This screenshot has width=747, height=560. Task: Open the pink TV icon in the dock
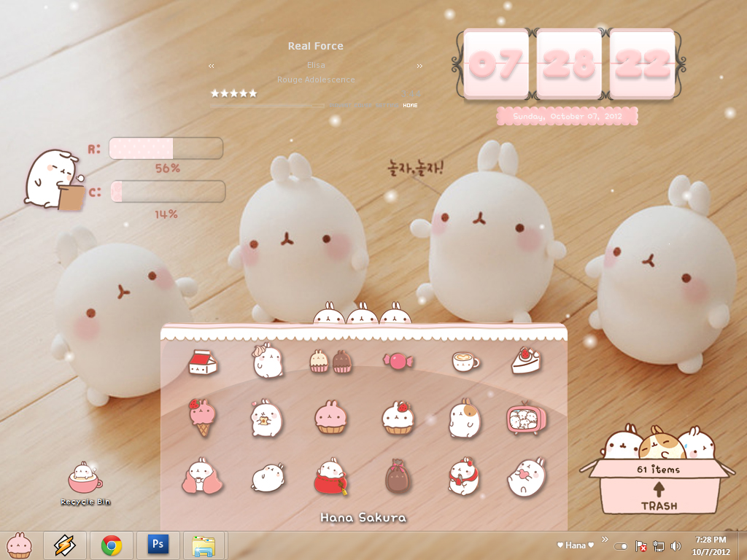[x=527, y=418]
